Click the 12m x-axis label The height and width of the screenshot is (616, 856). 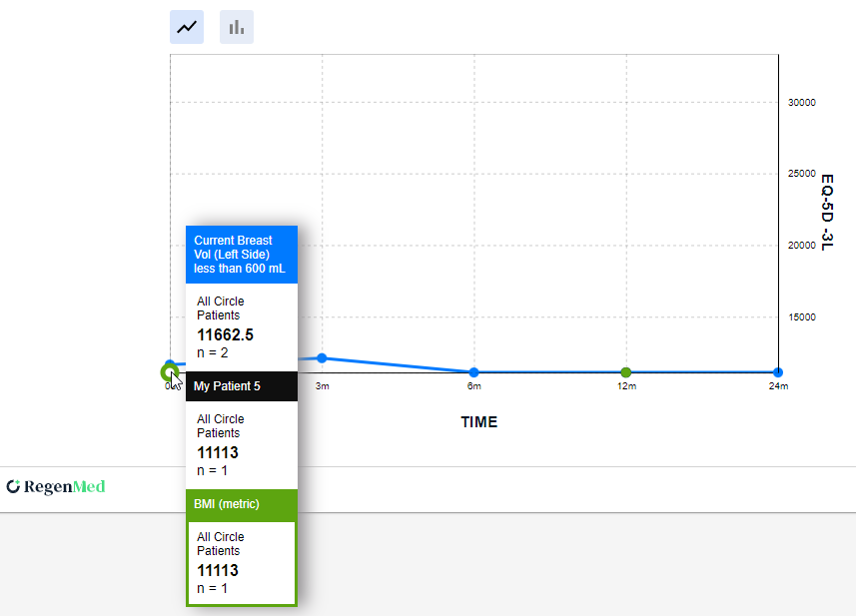(x=625, y=386)
